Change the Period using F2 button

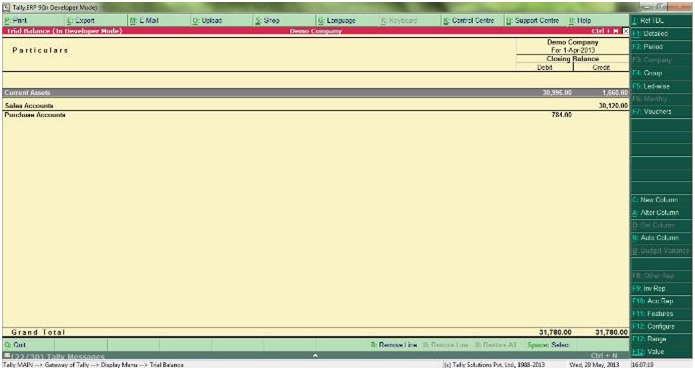point(661,47)
